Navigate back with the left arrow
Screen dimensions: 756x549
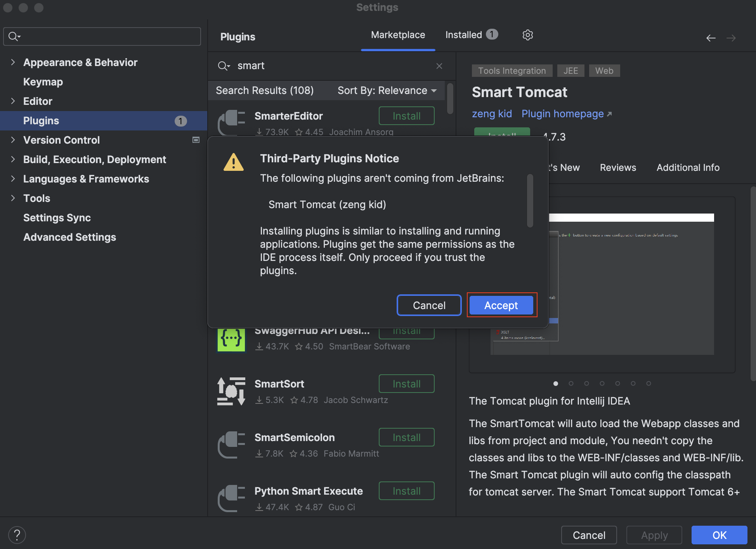[711, 38]
